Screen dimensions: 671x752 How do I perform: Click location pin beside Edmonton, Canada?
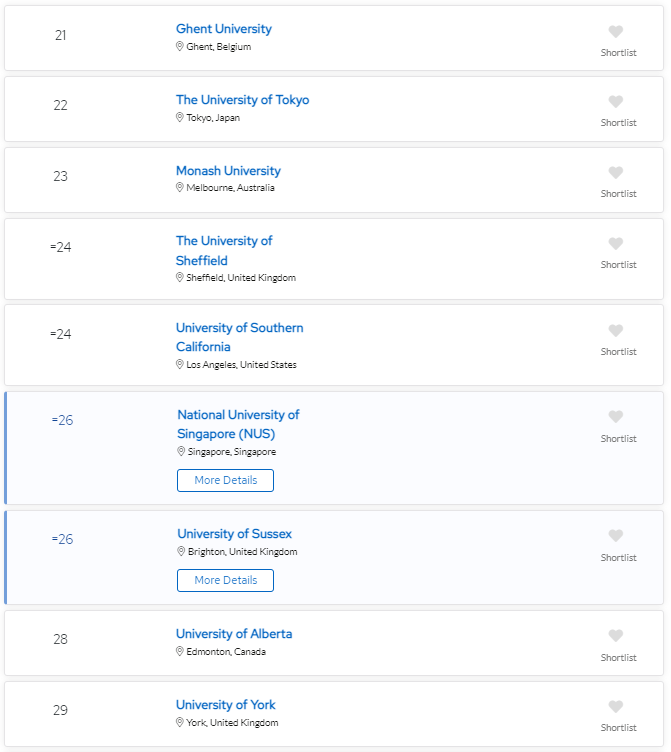180,651
